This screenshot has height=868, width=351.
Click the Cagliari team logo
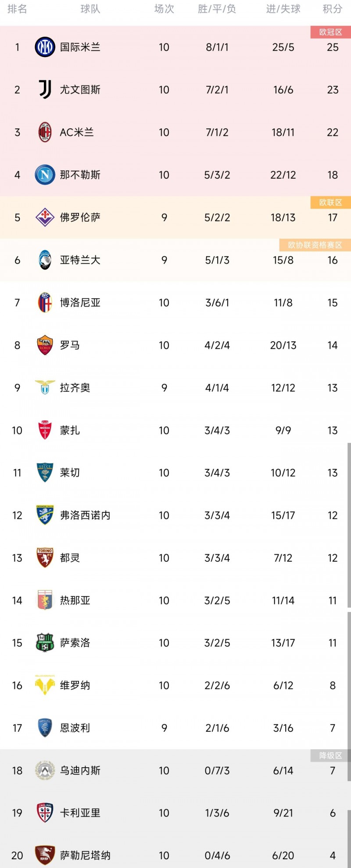pos(45,812)
